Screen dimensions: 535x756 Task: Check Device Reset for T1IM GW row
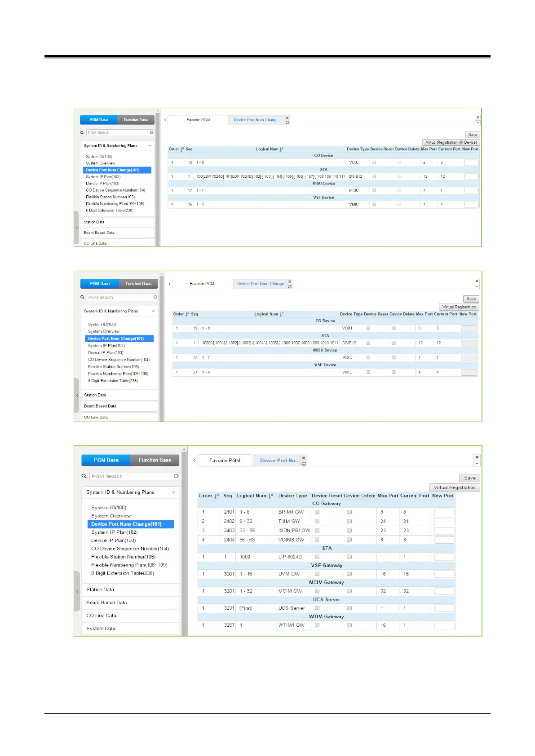(x=317, y=521)
